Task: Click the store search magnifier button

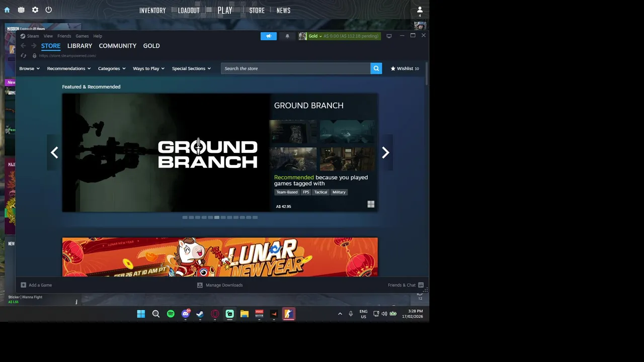Action: pyautogui.click(x=376, y=68)
